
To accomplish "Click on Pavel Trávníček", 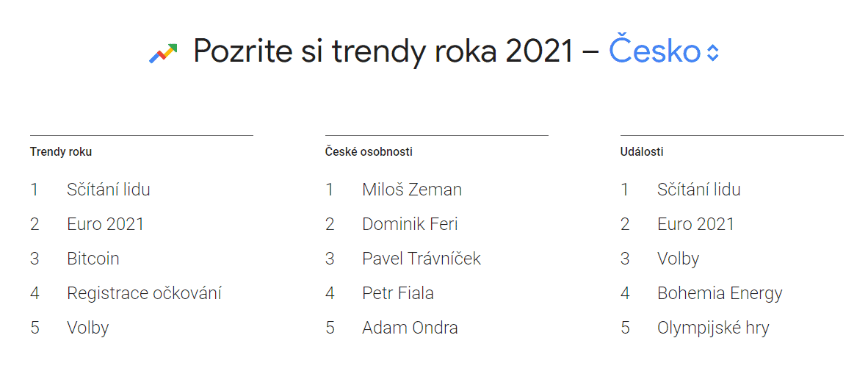I will click(x=421, y=259).
